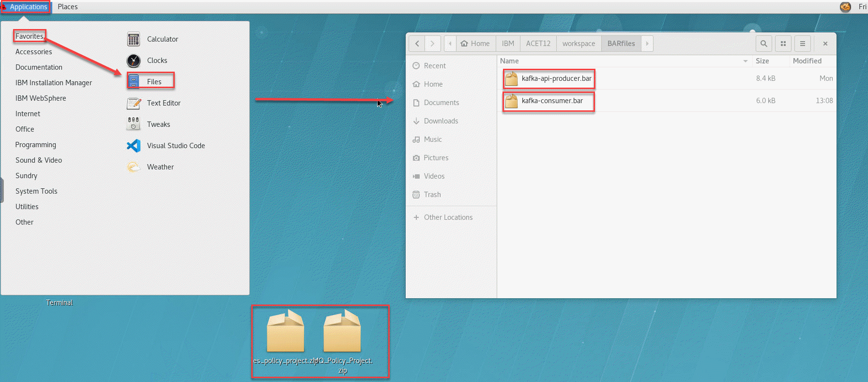This screenshot has height=382, width=868.
Task: Open the Weather app
Action: 160,167
